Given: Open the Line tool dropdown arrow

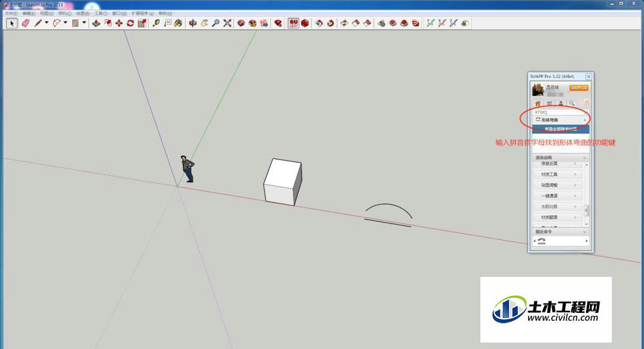Looking at the screenshot, I should [x=46, y=23].
